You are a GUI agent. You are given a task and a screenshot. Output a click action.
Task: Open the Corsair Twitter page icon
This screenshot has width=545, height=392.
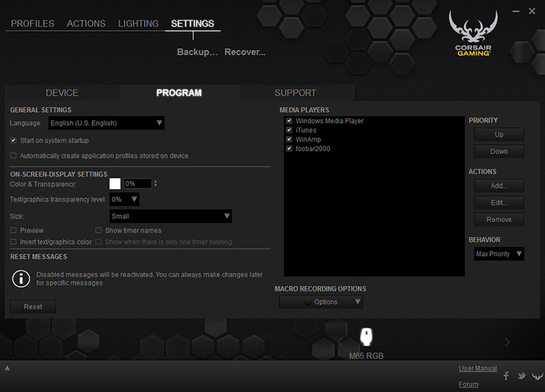(522, 376)
